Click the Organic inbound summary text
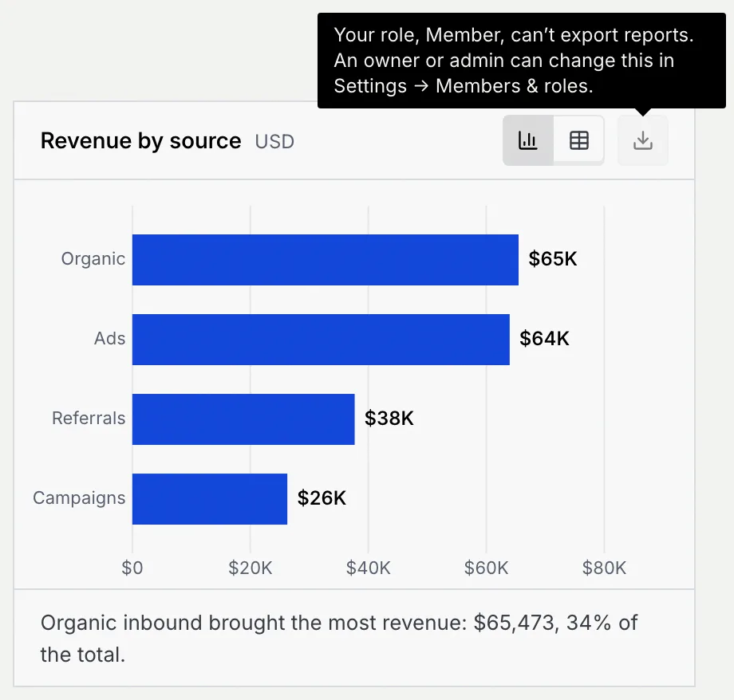Screen dimensions: 734x700 [x=339, y=639]
